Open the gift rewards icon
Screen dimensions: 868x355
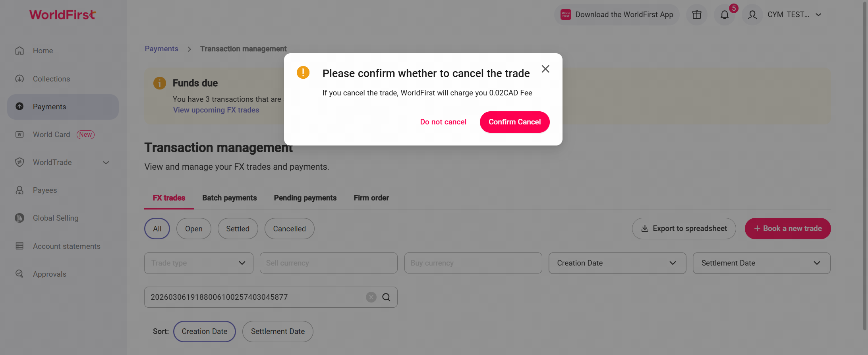tap(697, 15)
